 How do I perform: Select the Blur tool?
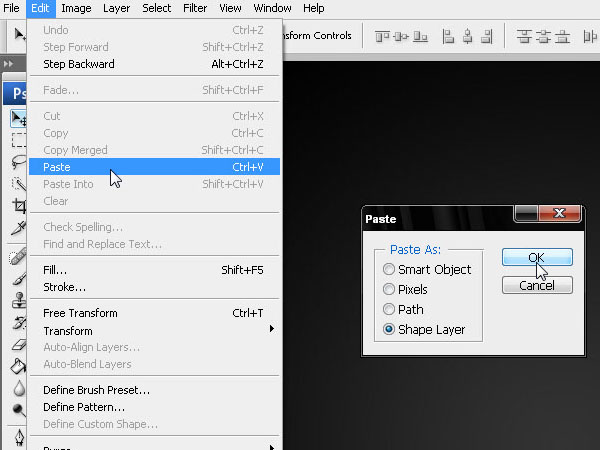(x=18, y=388)
